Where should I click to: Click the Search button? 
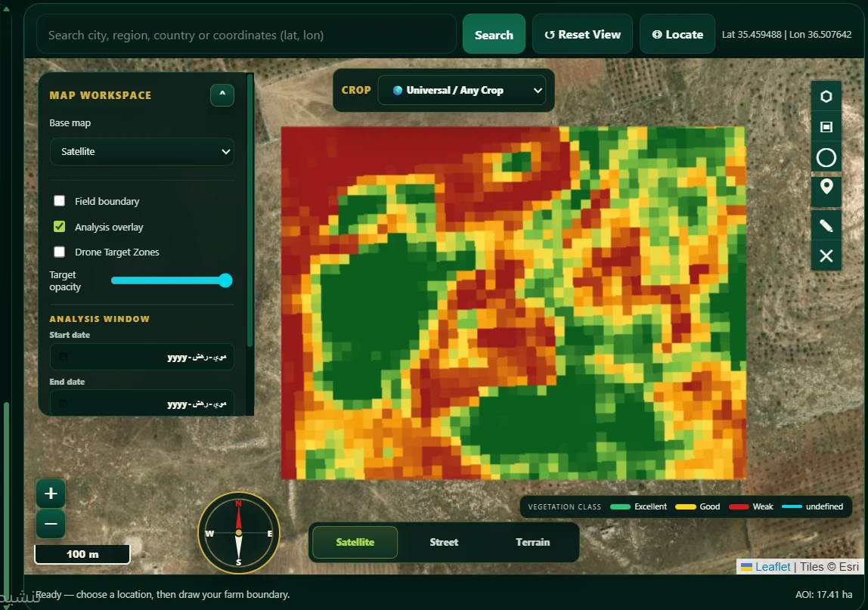(494, 34)
